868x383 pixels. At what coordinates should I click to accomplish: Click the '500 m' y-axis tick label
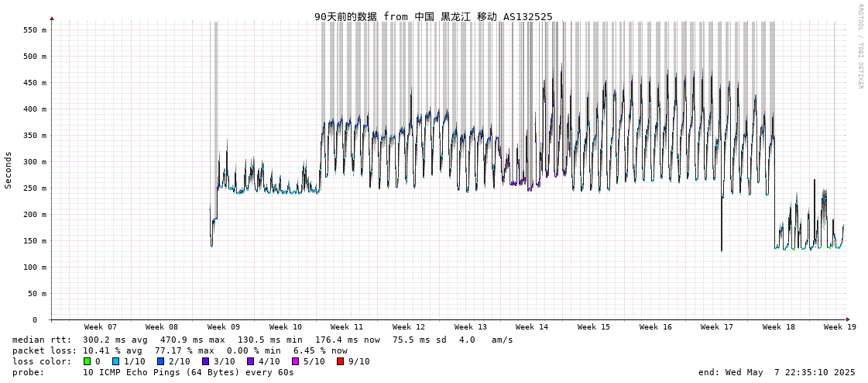click(x=36, y=57)
